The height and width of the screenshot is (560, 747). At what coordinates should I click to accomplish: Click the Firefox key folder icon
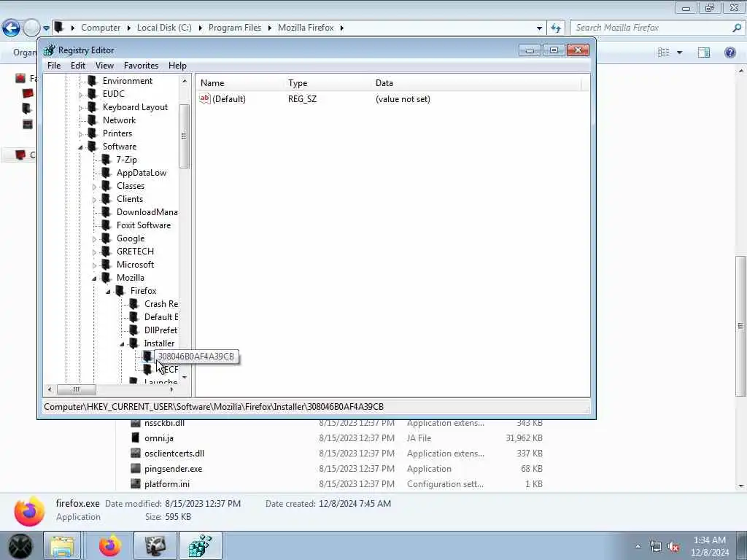(120, 290)
